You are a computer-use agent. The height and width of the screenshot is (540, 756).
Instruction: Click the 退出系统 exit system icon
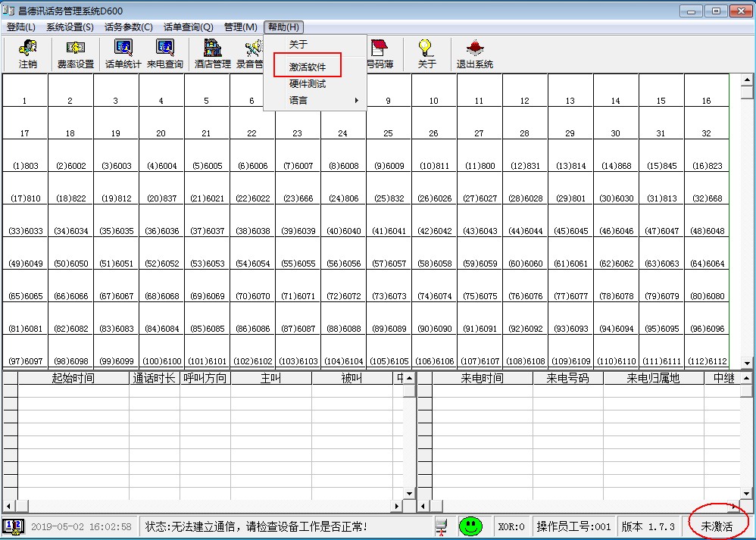[x=474, y=54]
